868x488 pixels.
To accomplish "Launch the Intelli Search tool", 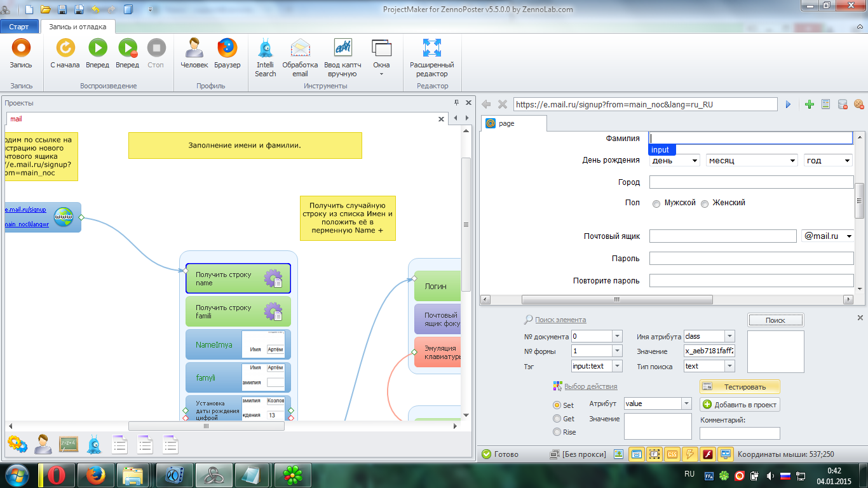I will click(266, 48).
